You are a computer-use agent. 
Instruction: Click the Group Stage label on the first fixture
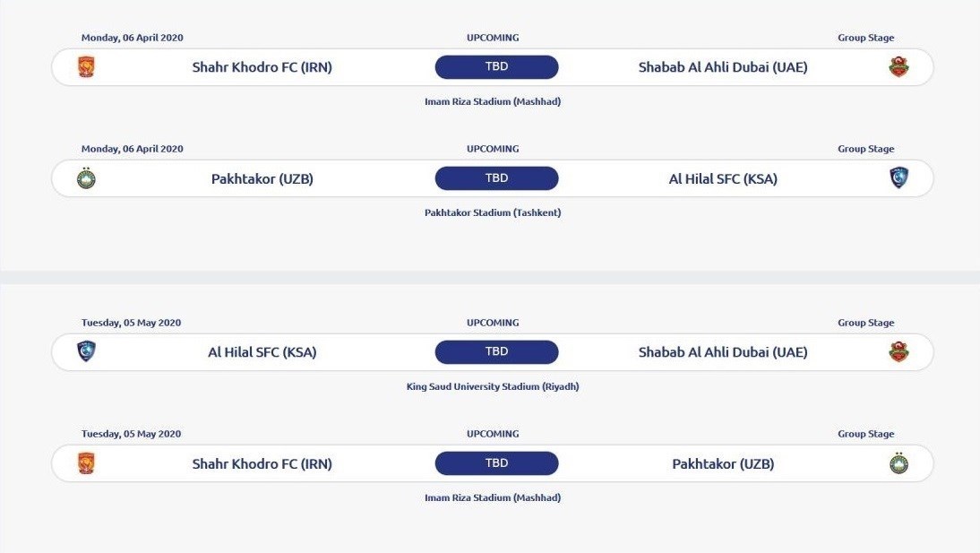point(866,38)
